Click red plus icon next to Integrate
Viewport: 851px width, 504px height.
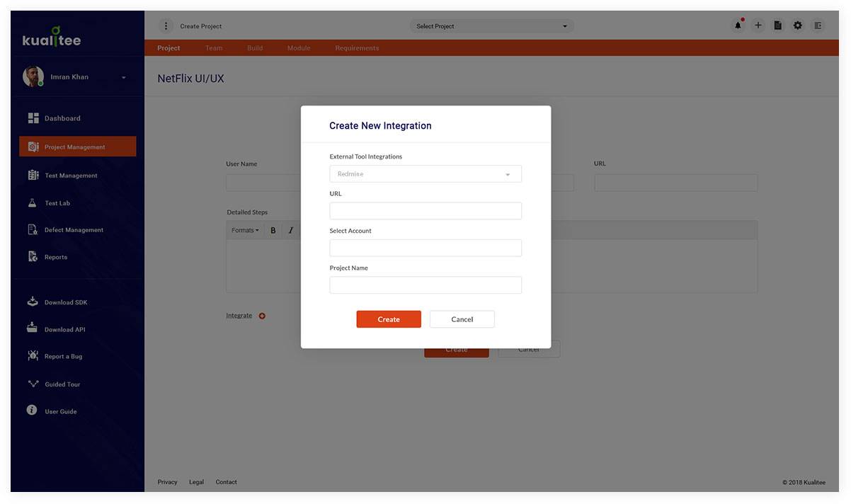(262, 316)
